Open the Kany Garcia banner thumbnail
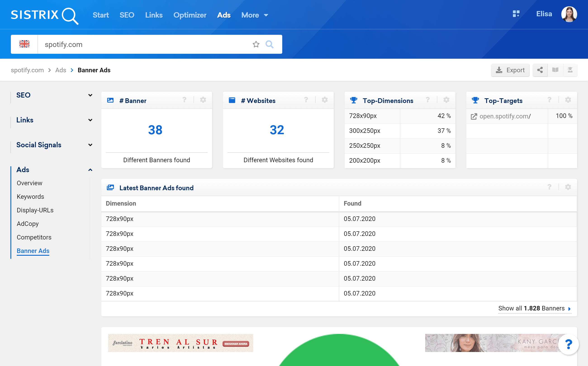 [x=497, y=343]
